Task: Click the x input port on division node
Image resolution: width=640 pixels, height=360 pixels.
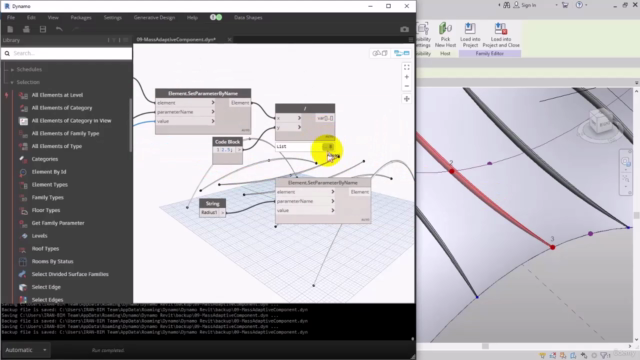Action: (x=289, y=118)
